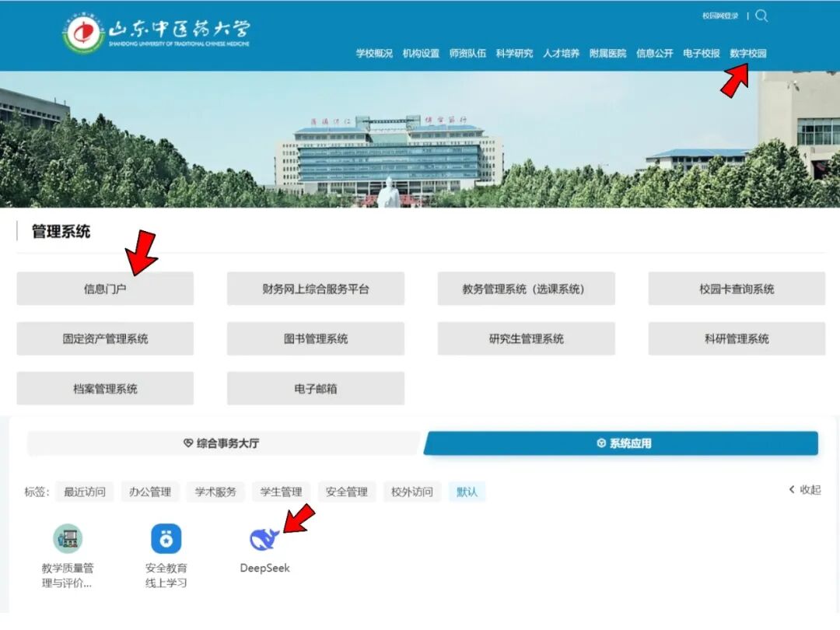Collapse the tag bar with 收起
840x630 pixels.
[x=805, y=490]
